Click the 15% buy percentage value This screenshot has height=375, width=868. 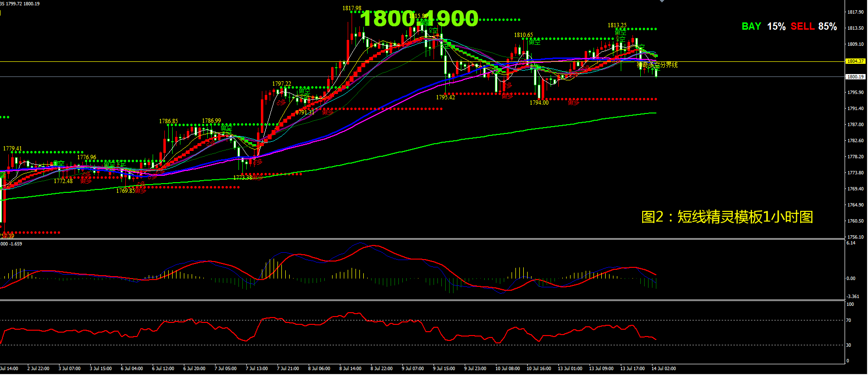776,26
